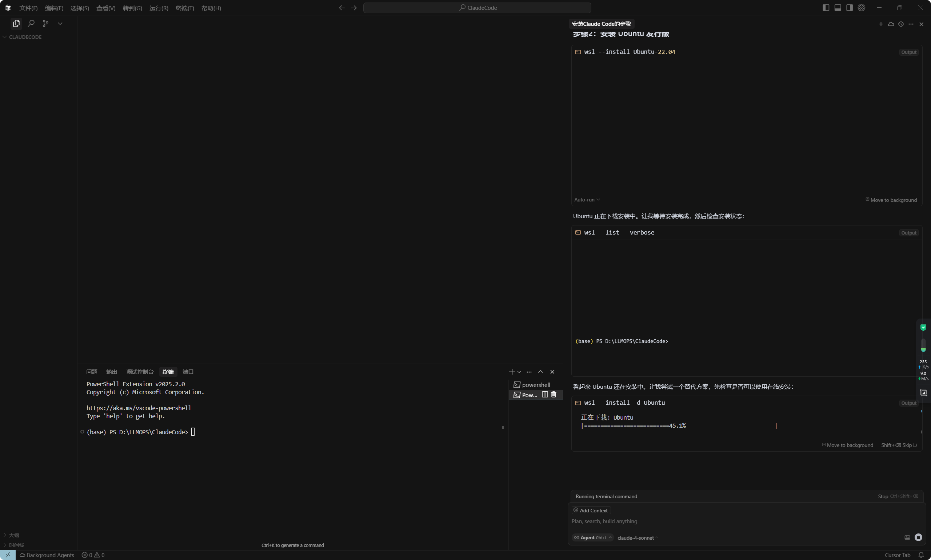The height and width of the screenshot is (560, 931).
Task: Switch to the 输出 panel tab
Action: (x=111, y=372)
